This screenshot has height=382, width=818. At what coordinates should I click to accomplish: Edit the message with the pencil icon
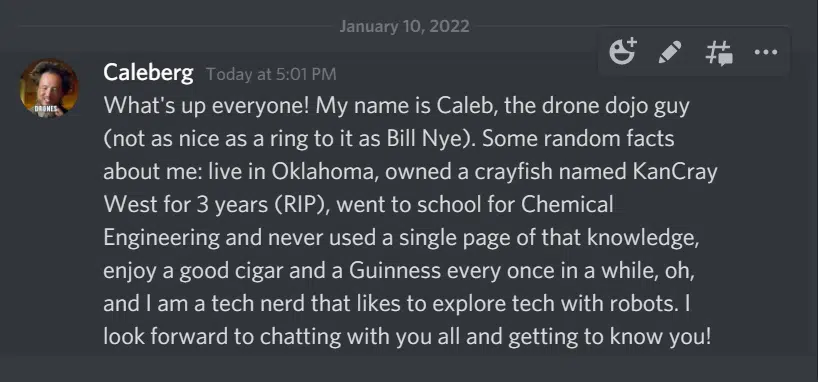670,52
